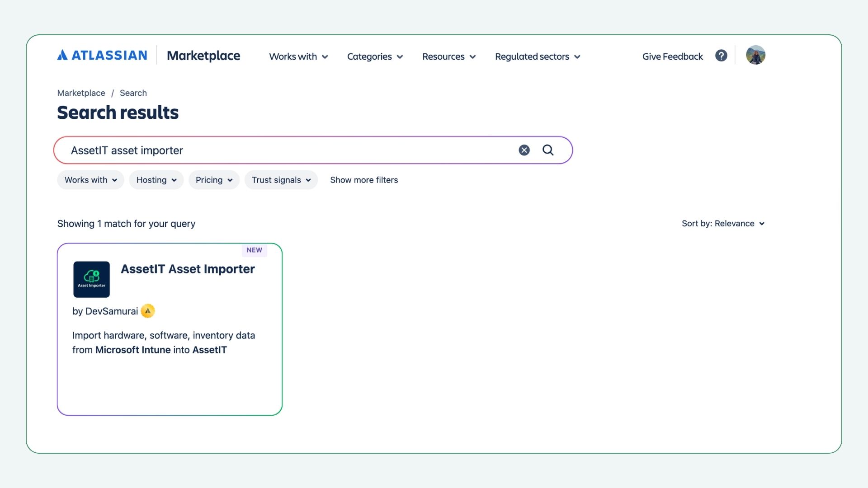This screenshot has height=488, width=868.
Task: Click the NEW badge on the app card
Action: [254, 250]
